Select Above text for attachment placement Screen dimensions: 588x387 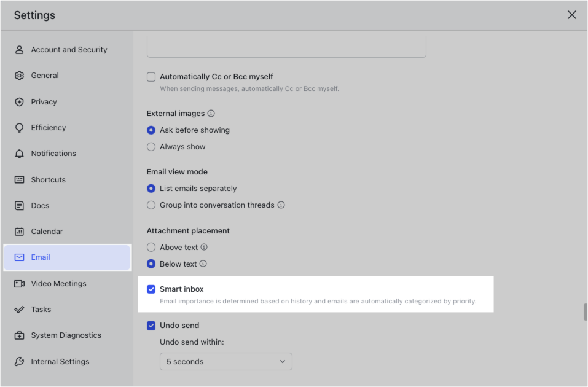coord(151,247)
